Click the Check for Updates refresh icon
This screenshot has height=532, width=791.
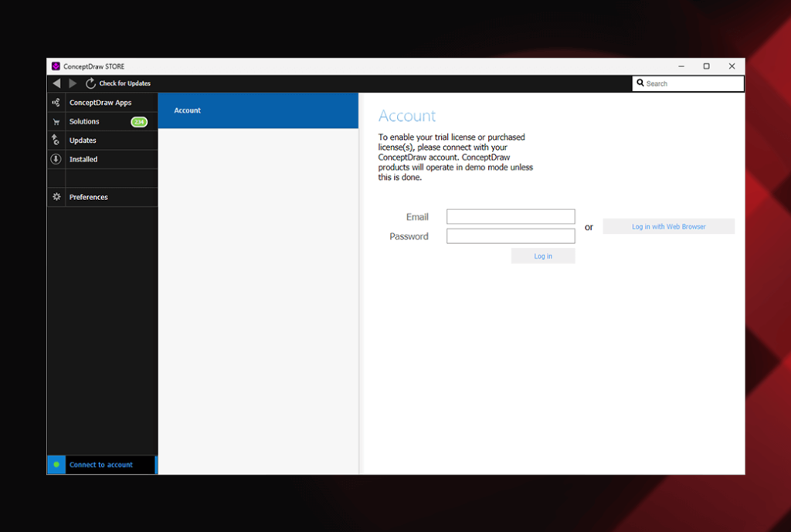[x=90, y=83]
